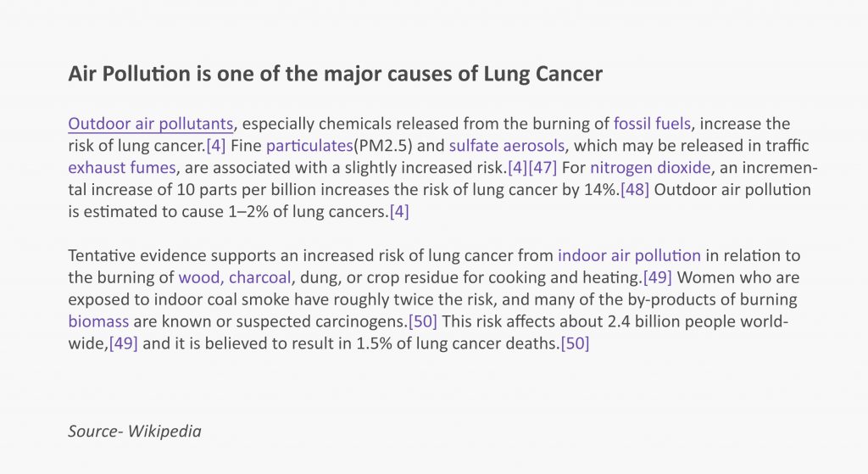Follow the charcoal link
The image size is (868, 474).
click(x=259, y=277)
